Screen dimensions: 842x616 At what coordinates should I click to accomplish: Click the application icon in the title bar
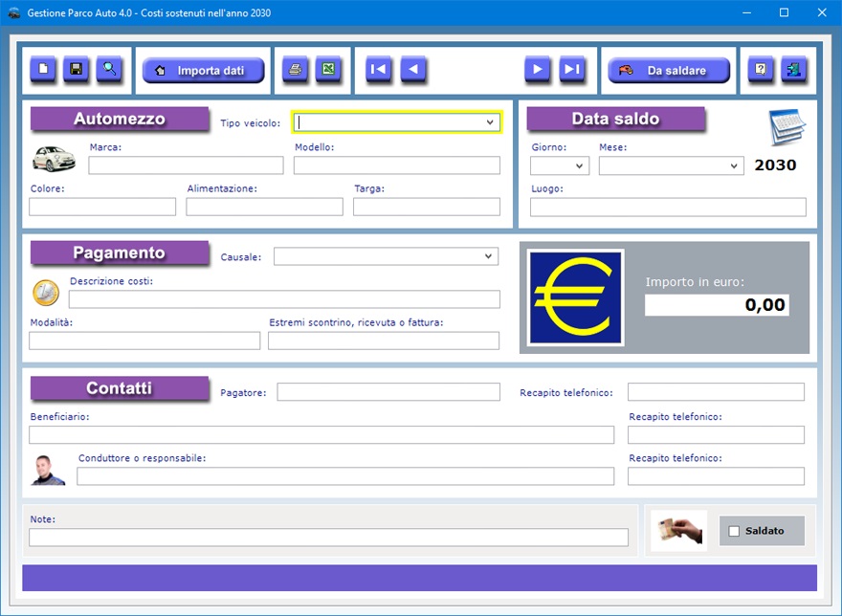coord(14,12)
